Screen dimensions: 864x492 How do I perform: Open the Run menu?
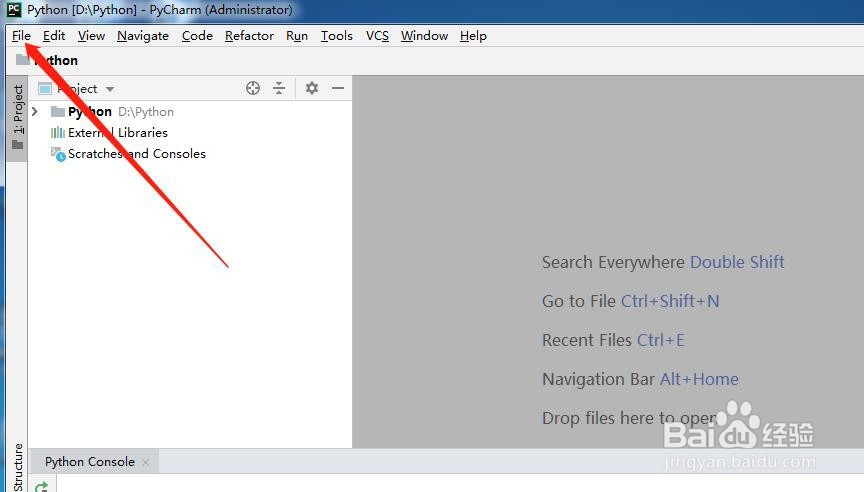(x=297, y=36)
